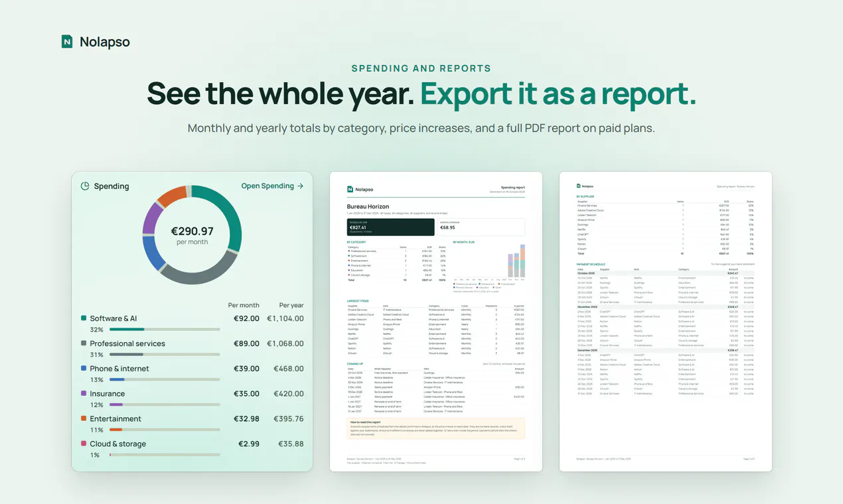843x504 pixels.
Task: Open the Bureau Horizon report first page
Action: click(x=436, y=322)
